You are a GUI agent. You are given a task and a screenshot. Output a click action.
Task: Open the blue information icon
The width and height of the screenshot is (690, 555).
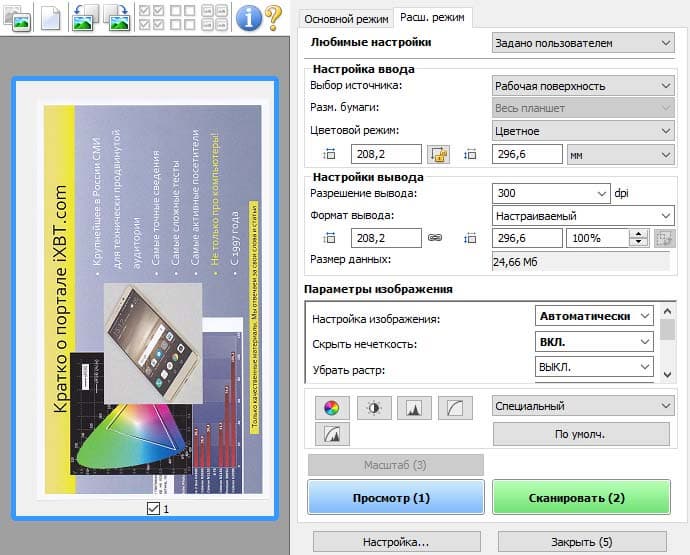(249, 18)
